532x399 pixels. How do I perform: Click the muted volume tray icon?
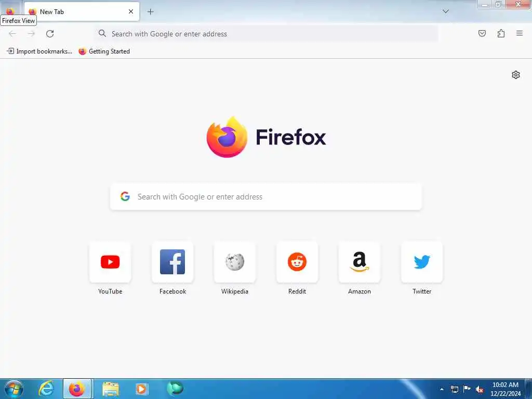[480, 389]
